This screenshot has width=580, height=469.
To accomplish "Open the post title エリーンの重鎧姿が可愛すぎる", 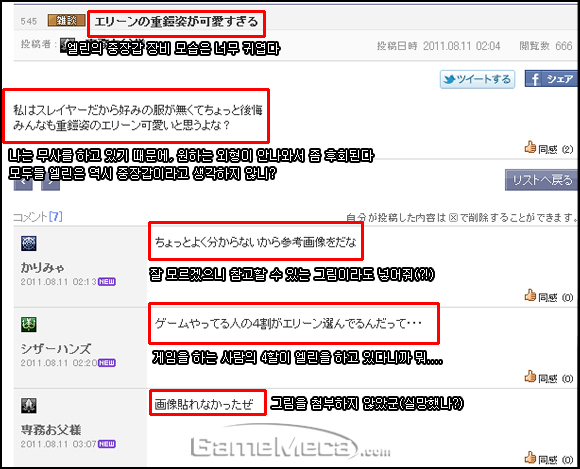I will coord(176,22).
